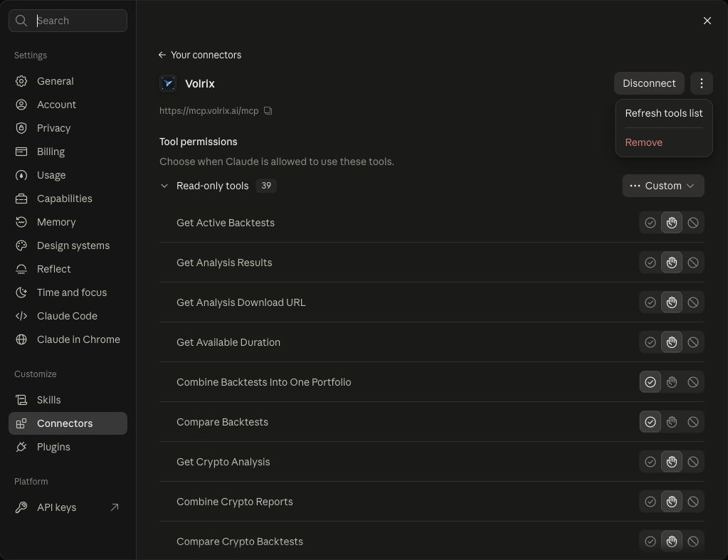Always allow Get Available Duration
The width and height of the screenshot is (728, 560).
[650, 342]
